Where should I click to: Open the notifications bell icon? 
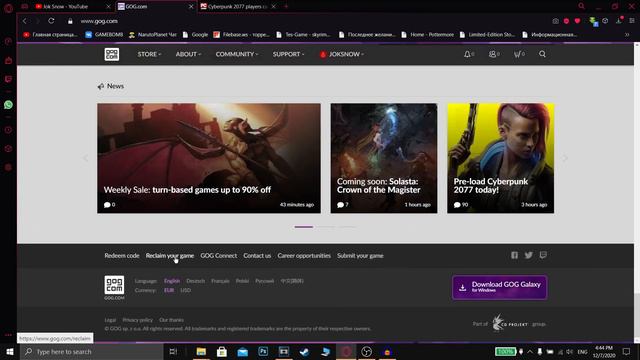pos(467,54)
